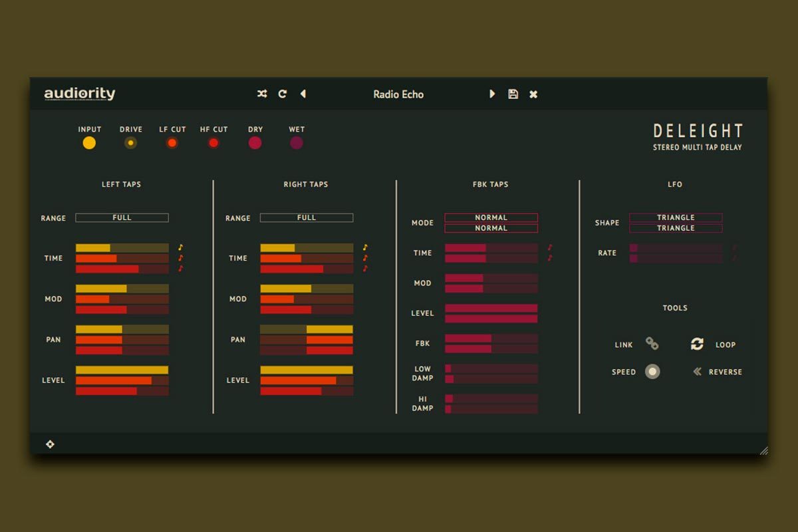Click the window resize grip icon
Screen dimensions: 798x532
(763, 450)
